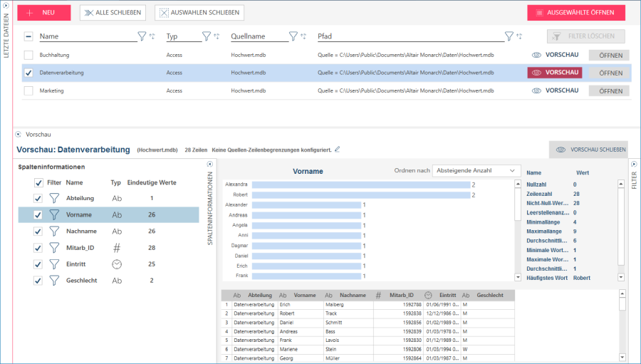Click the filter funnel for Geschlecht row
The height and width of the screenshot is (364, 641).
coord(54,281)
